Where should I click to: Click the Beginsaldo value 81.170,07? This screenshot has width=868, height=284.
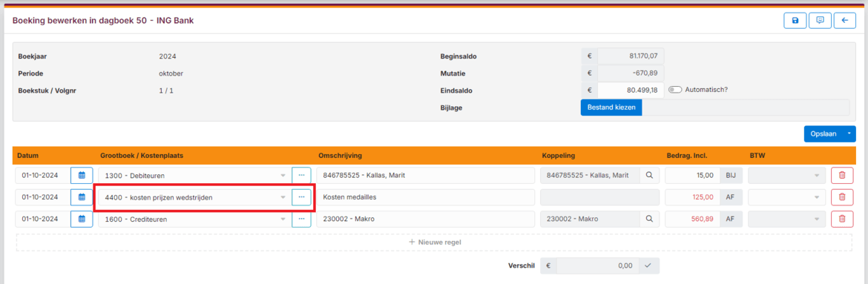(x=631, y=56)
